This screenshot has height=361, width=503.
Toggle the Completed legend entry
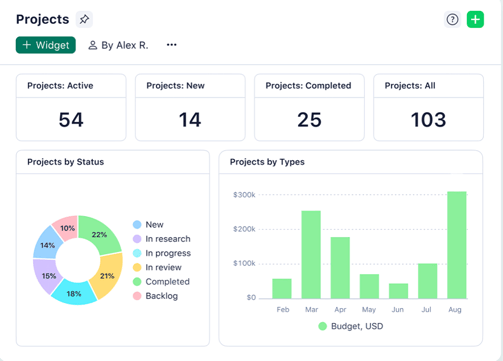pos(161,282)
